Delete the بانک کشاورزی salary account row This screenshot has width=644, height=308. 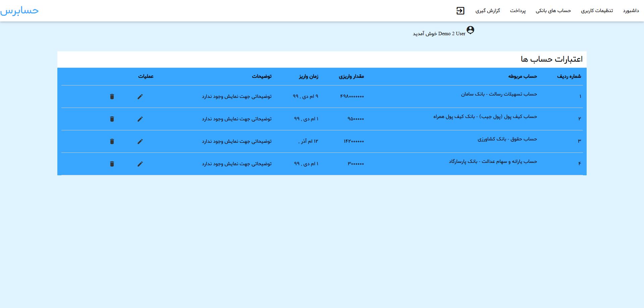pos(112,141)
